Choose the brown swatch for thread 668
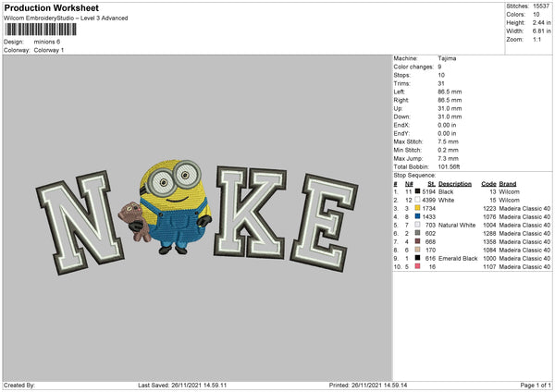Image resolution: width=555 pixels, height=392 pixels. (418, 241)
